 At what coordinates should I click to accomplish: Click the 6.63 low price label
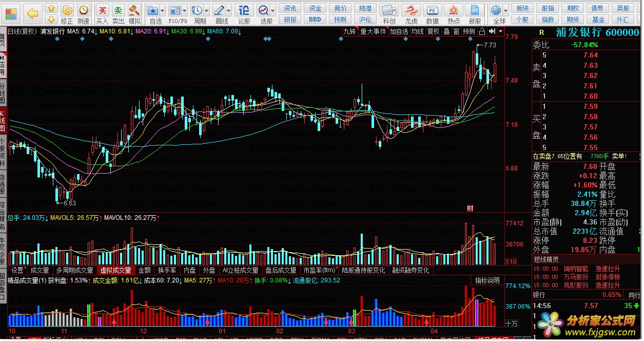(70, 203)
